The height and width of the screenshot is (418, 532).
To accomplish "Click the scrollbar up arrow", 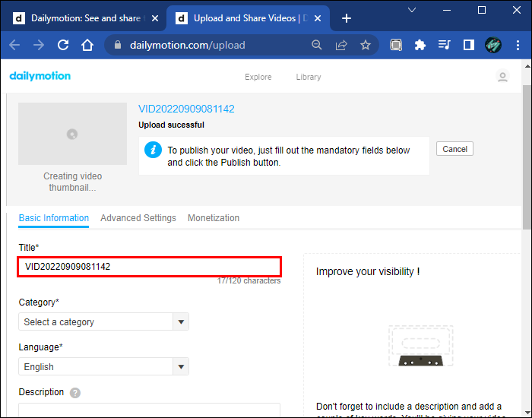I will click(527, 66).
